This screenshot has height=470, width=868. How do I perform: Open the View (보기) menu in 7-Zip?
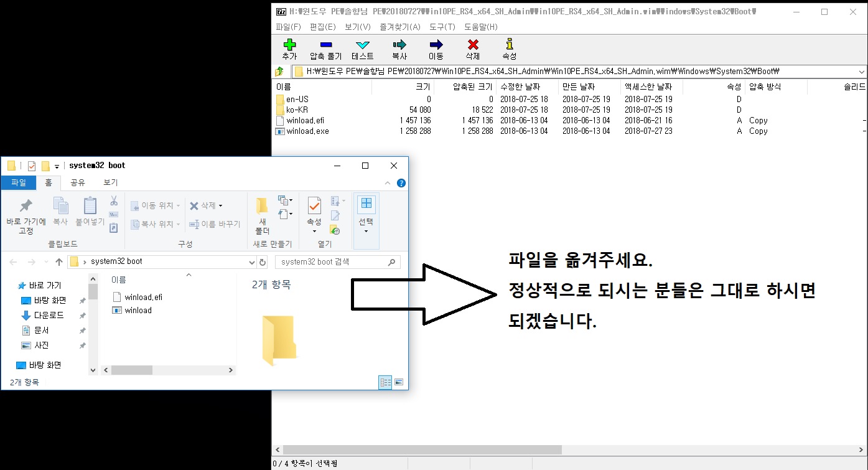point(357,27)
